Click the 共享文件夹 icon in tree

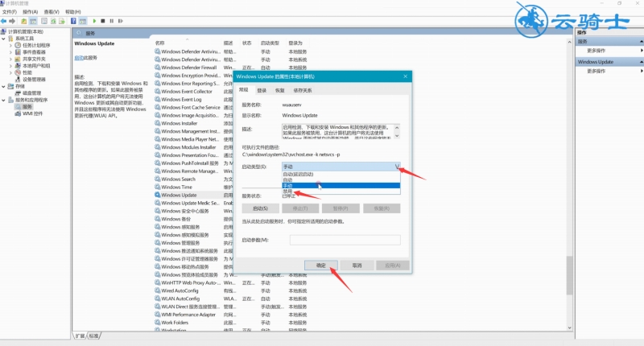pos(18,59)
